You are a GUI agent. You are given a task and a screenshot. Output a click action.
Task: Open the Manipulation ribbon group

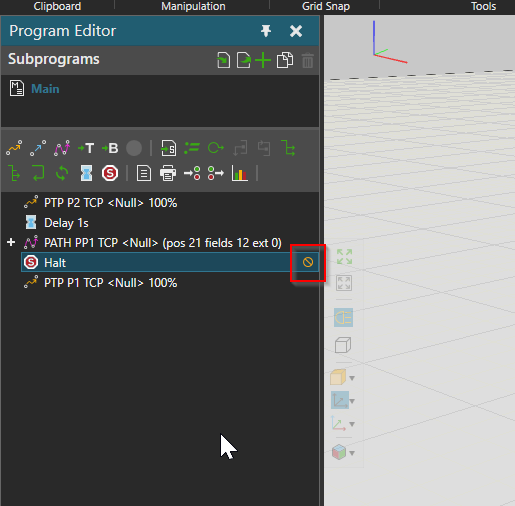tap(193, 6)
